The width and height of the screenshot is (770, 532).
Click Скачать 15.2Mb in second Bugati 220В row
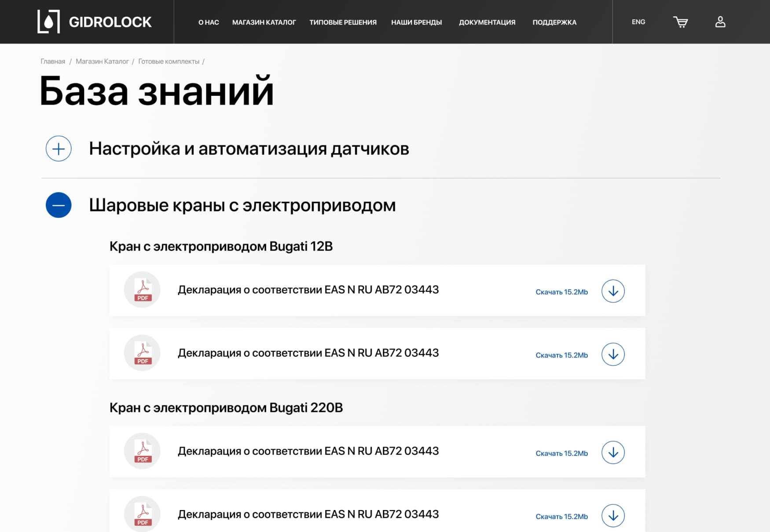point(561,517)
